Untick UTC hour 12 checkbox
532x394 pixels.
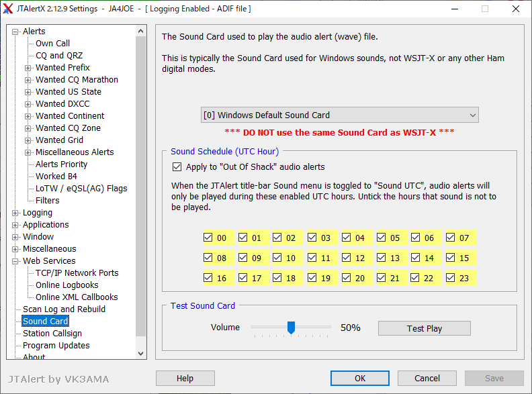(x=346, y=258)
